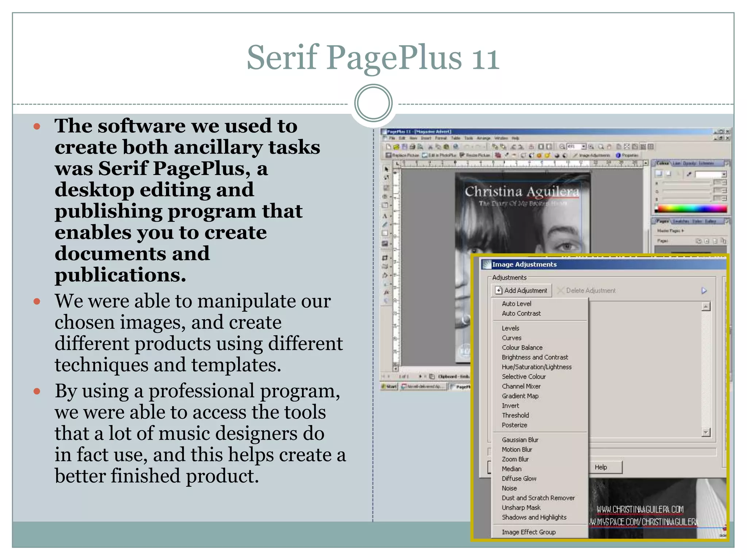Image resolution: width=747 pixels, height=560 pixels.
Task: Expand the QuickShape tool flyout arrow
Action: tap(391, 233)
